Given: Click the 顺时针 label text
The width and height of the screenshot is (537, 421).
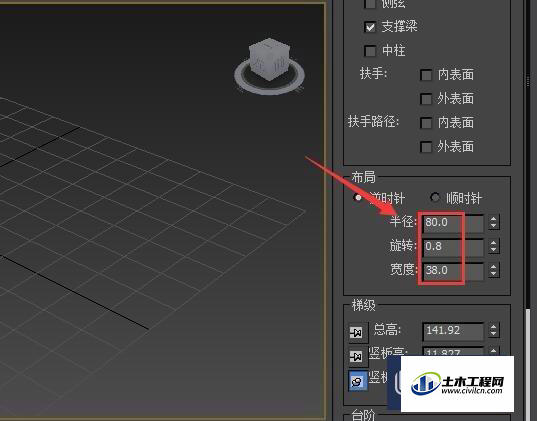Looking at the screenshot, I should 464,198.
